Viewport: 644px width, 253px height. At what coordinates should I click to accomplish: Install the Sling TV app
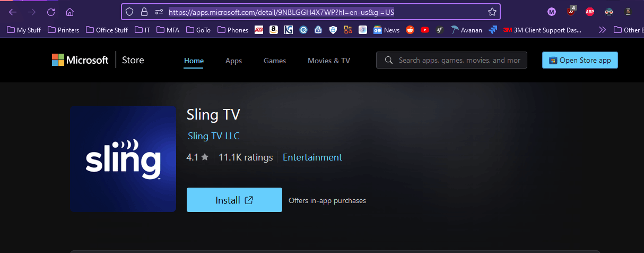click(234, 200)
